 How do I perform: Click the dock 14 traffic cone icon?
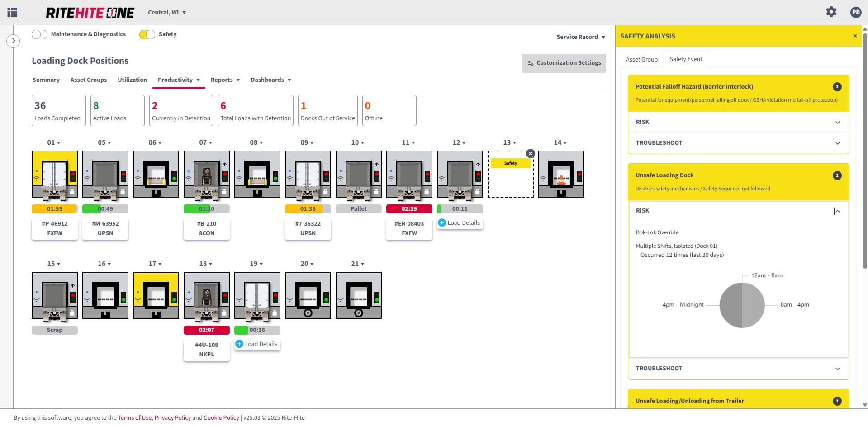[561, 180]
